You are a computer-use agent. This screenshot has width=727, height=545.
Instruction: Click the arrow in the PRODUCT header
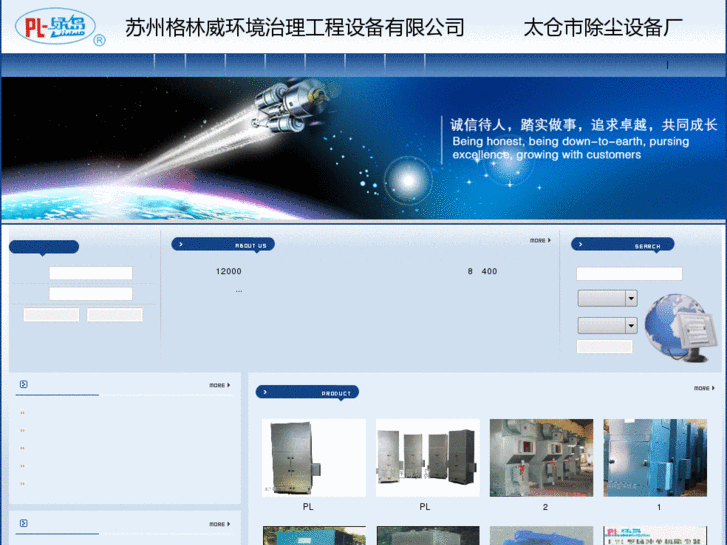(x=265, y=392)
